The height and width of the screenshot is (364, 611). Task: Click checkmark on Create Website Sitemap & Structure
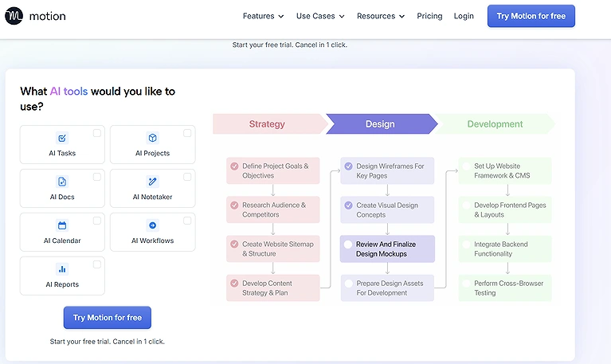pos(234,245)
